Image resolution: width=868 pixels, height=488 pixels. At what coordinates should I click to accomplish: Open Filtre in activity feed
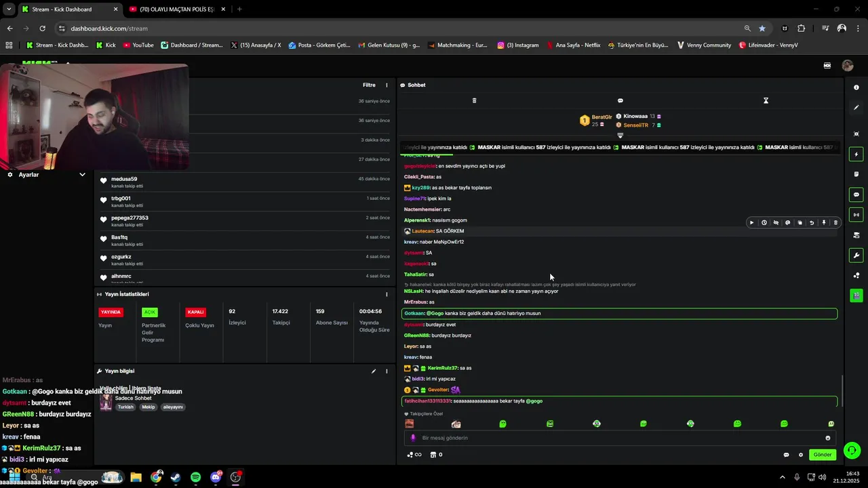click(x=369, y=85)
